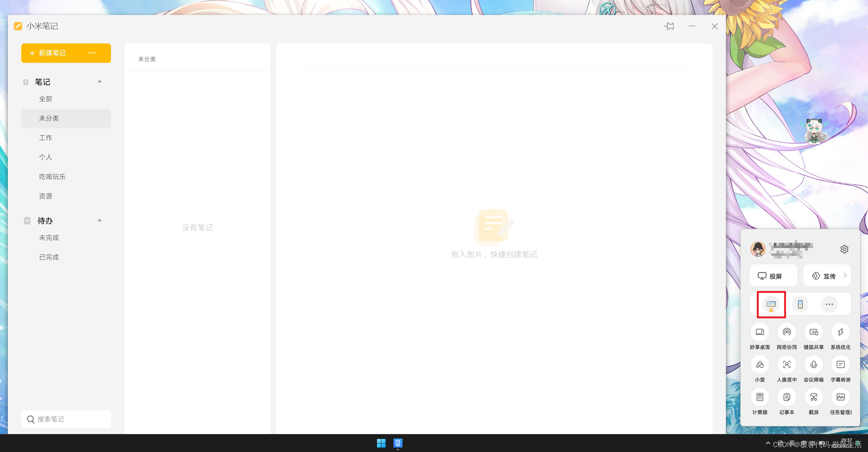The height and width of the screenshot is (452, 868).
Task: Open the 计算器 calculator
Action: (x=760, y=397)
